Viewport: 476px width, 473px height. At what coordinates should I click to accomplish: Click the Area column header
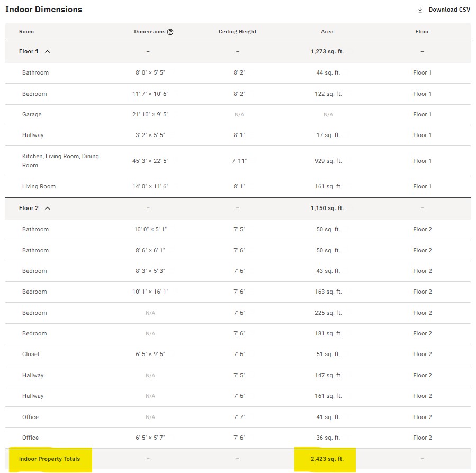click(x=327, y=32)
